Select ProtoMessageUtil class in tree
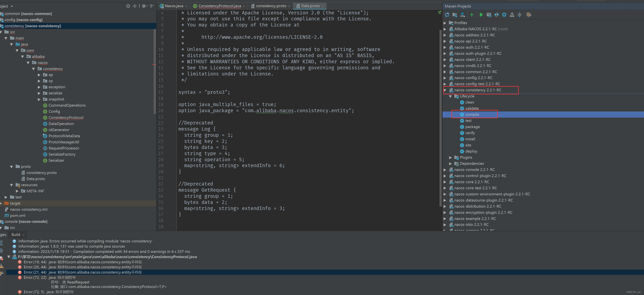Screen dimensions: 644x295 [x=64, y=142]
